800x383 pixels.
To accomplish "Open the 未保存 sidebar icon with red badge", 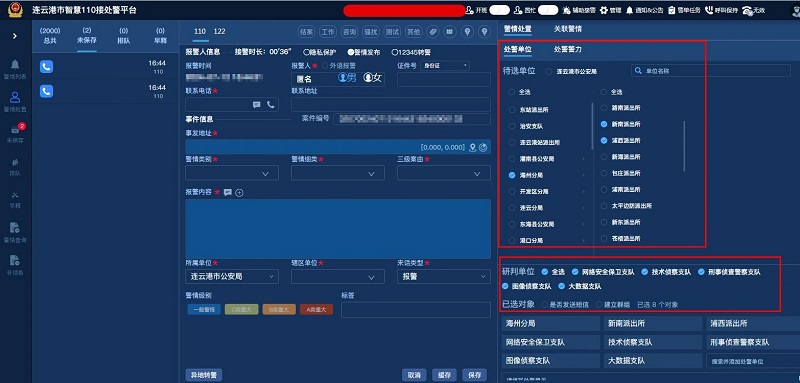I will pos(15,130).
